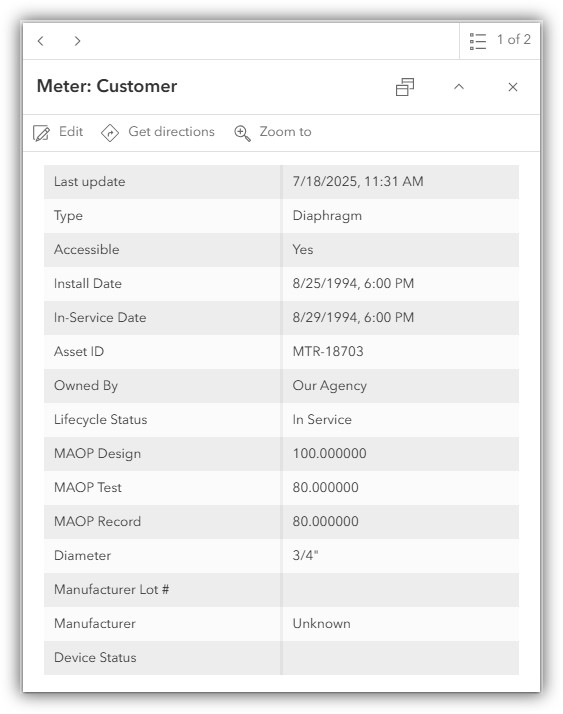Image resolution: width=563 pixels, height=714 pixels.
Task: Click the Edit pencil icon
Action: [41, 133]
